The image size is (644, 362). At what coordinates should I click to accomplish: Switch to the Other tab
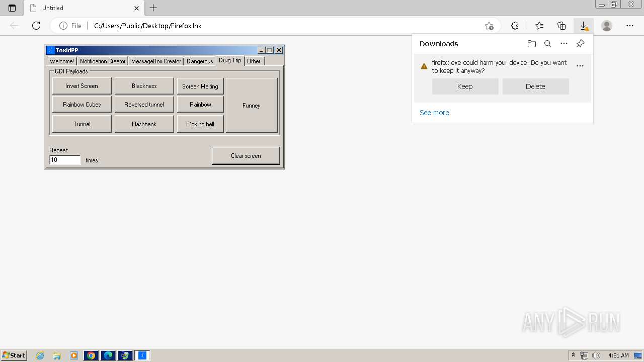pyautogui.click(x=254, y=61)
